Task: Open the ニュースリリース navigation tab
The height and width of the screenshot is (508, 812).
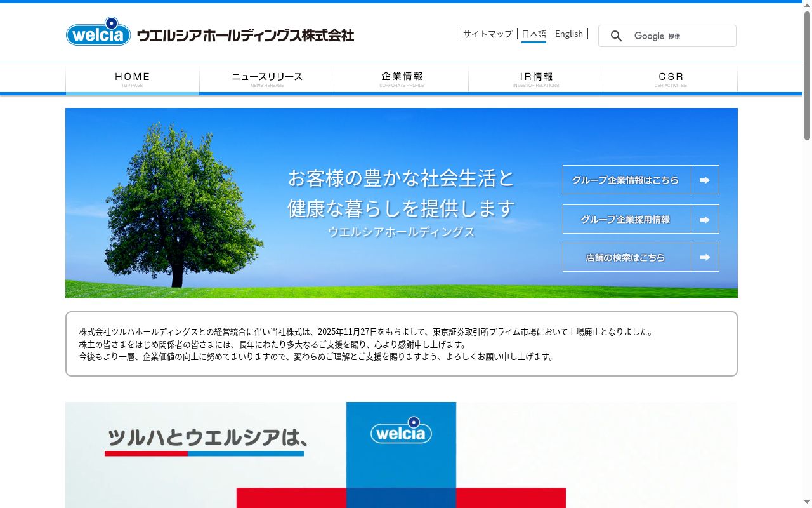Action: tap(267, 79)
